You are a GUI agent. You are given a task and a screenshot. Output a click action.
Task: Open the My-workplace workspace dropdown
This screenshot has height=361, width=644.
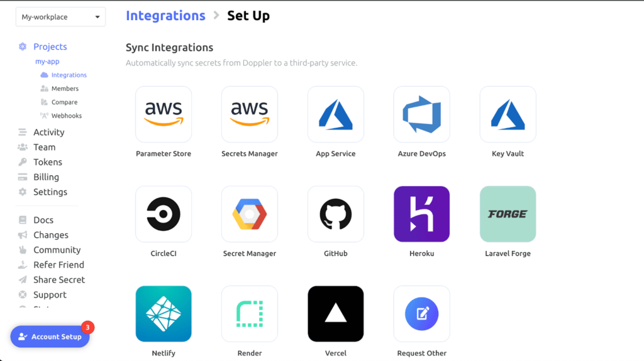(x=60, y=17)
